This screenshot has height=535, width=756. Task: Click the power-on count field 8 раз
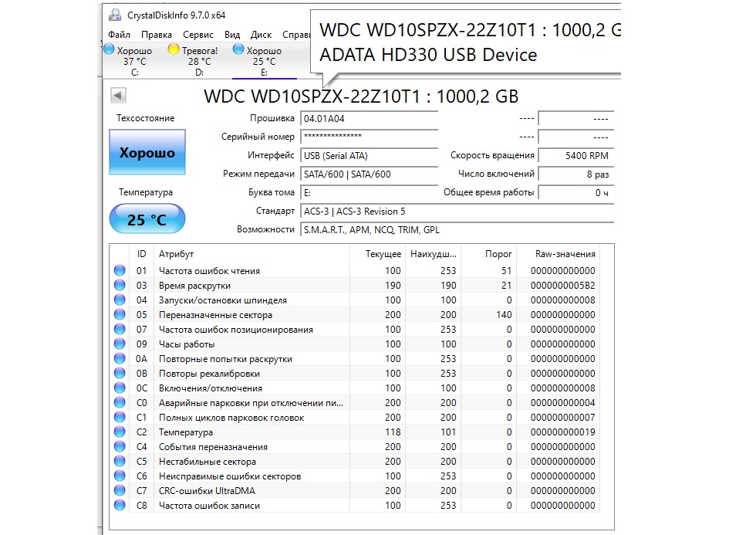click(x=576, y=174)
